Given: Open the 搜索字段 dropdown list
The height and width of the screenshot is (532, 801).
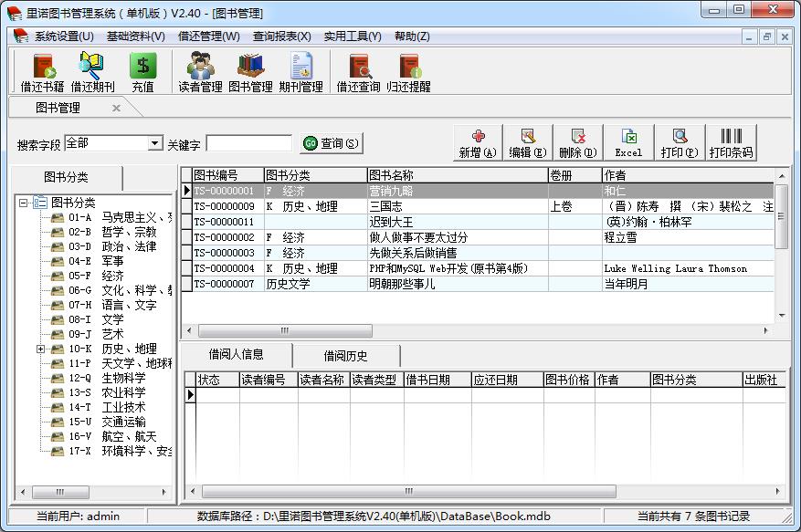Looking at the screenshot, I should pos(154,143).
